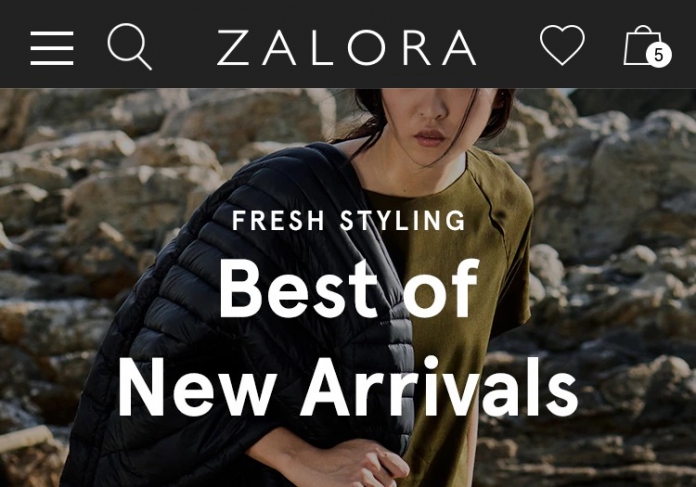
Task: Click the final letter A of the ZALORA wordmark
Action: [459, 48]
